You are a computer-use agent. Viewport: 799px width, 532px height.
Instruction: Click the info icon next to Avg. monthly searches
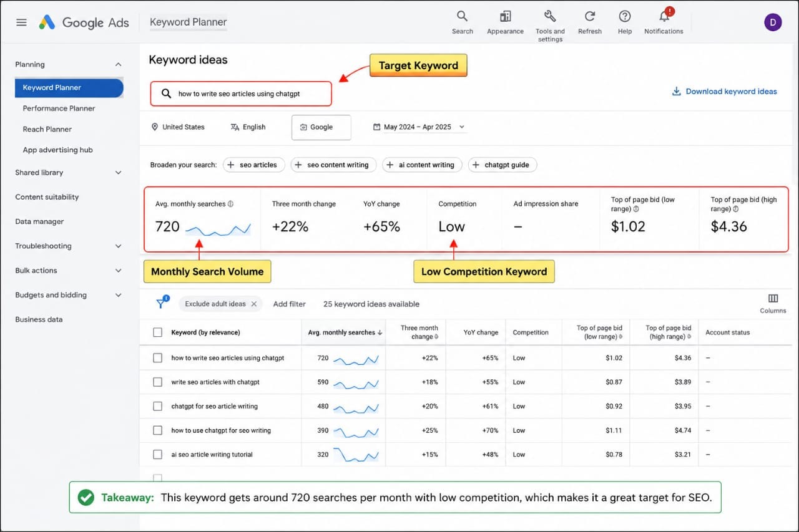(x=230, y=204)
